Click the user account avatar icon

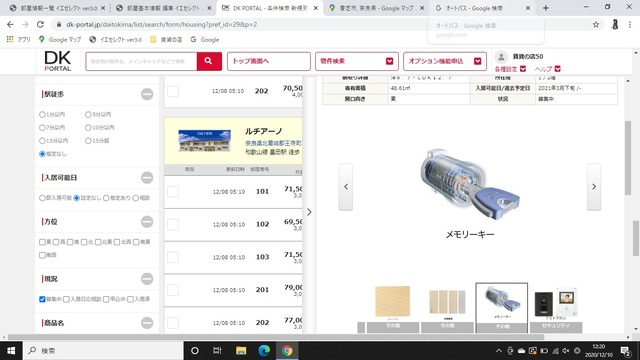coord(501,57)
